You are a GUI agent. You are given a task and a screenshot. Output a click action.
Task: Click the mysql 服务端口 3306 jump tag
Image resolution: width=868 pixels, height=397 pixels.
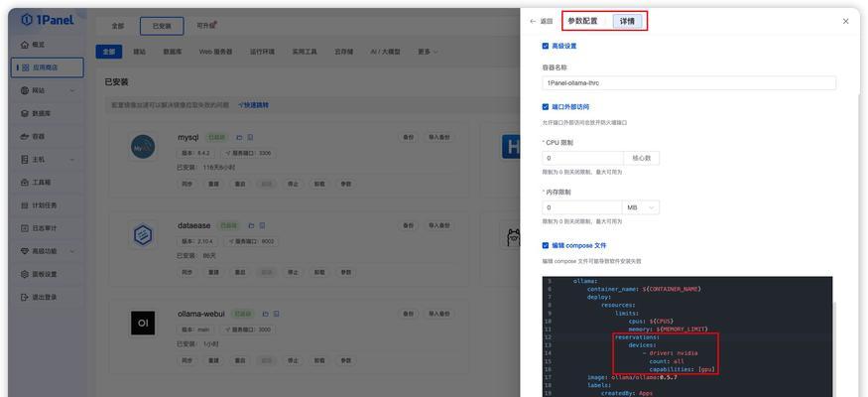(x=247, y=153)
